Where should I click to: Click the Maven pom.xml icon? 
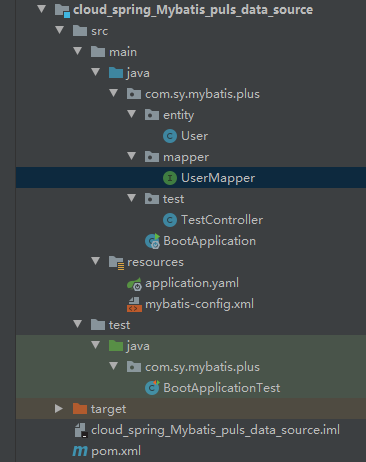click(x=80, y=451)
